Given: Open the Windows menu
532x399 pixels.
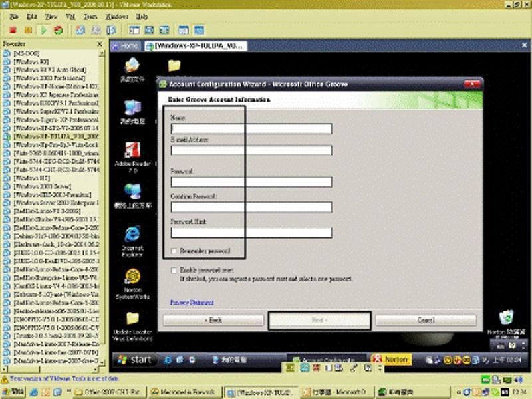Looking at the screenshot, I should coord(117,16).
